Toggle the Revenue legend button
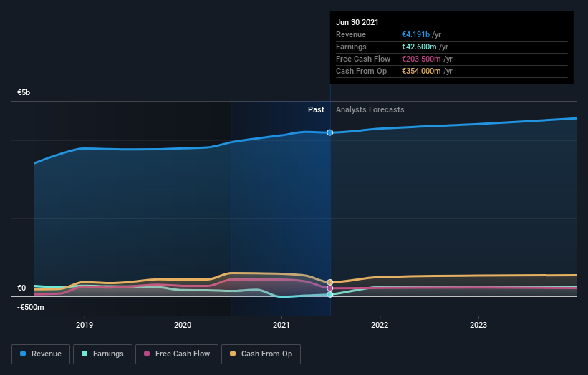This screenshot has height=375, width=588. (41, 354)
